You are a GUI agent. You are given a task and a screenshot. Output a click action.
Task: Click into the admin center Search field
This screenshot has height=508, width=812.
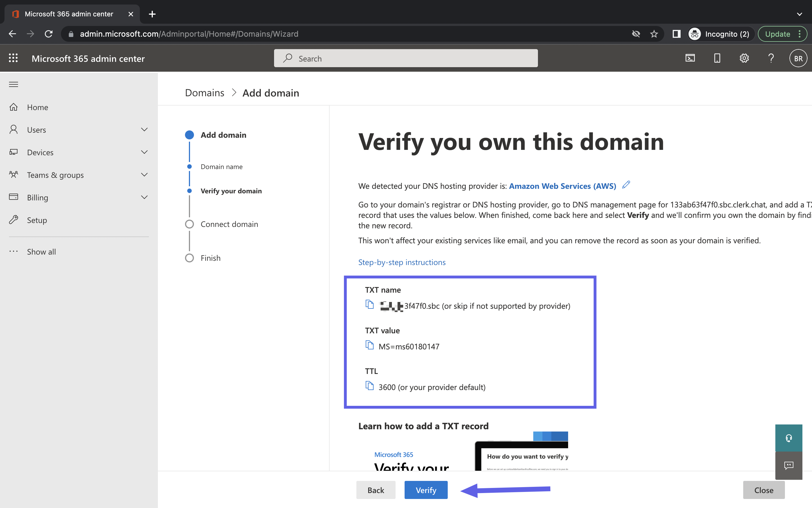406,58
